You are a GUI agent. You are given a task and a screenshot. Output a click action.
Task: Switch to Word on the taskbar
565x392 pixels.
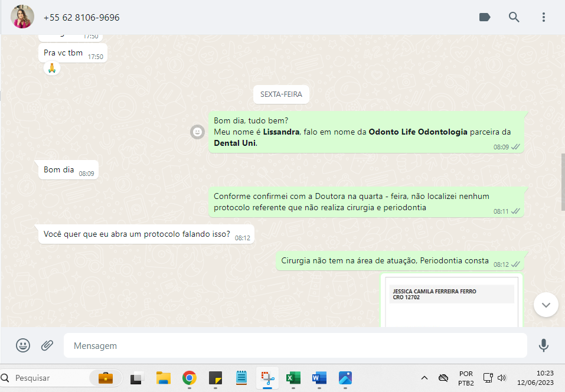pos(319,378)
